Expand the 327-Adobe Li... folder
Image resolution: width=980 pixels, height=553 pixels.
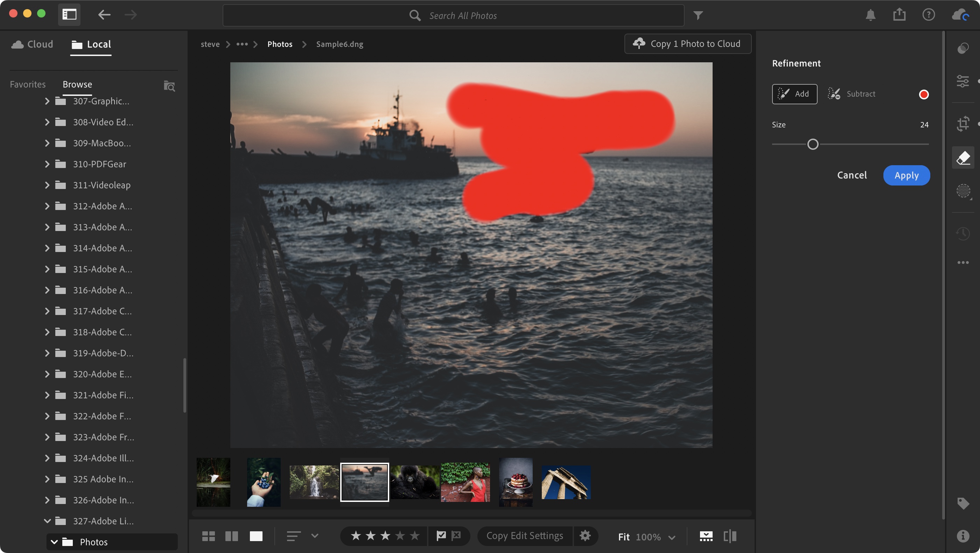click(x=47, y=521)
